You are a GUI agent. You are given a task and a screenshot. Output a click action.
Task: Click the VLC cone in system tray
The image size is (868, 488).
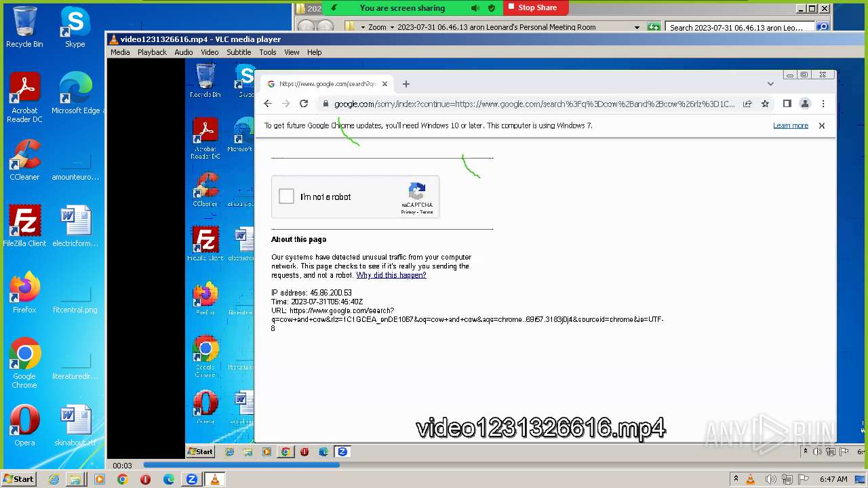pos(751,479)
